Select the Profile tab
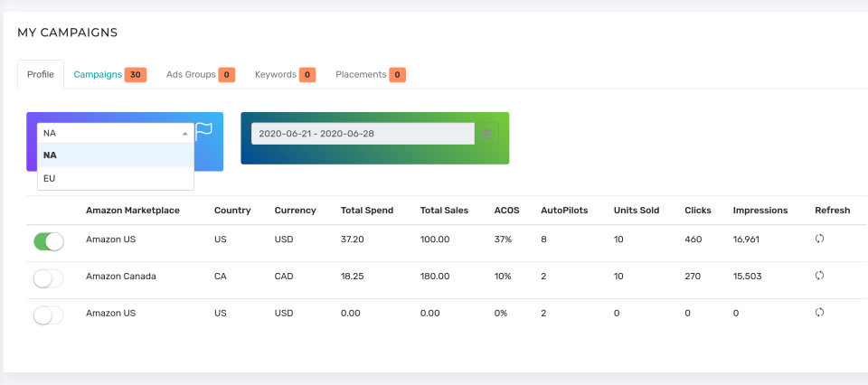This screenshot has width=868, height=385. [41, 74]
